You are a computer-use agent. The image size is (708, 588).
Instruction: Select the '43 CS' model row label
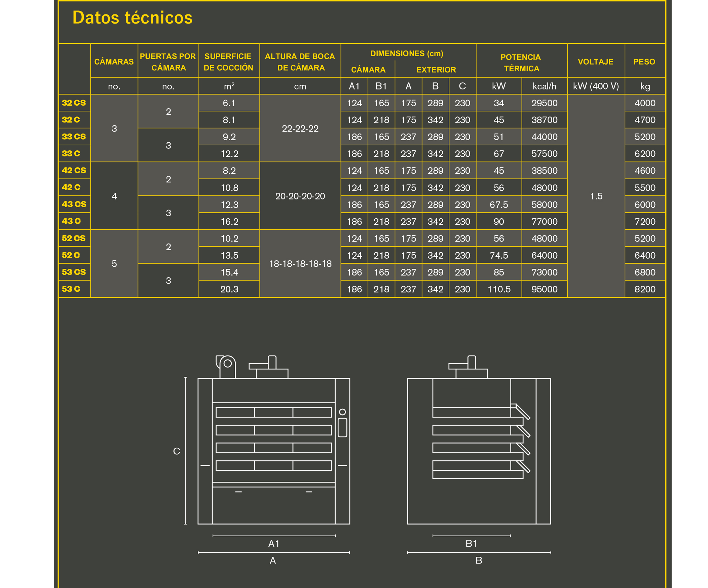click(x=74, y=204)
